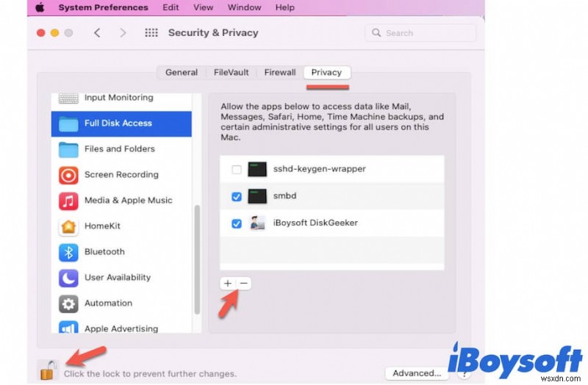This screenshot has width=588, height=385.
Task: Click the 'Input Monitoring' label
Action: 119,98
